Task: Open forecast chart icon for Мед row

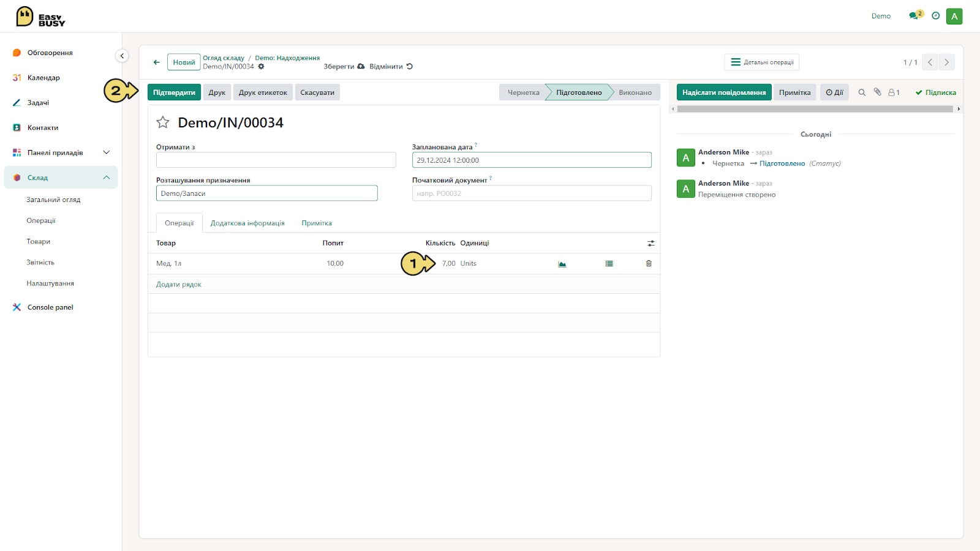Action: pos(562,264)
